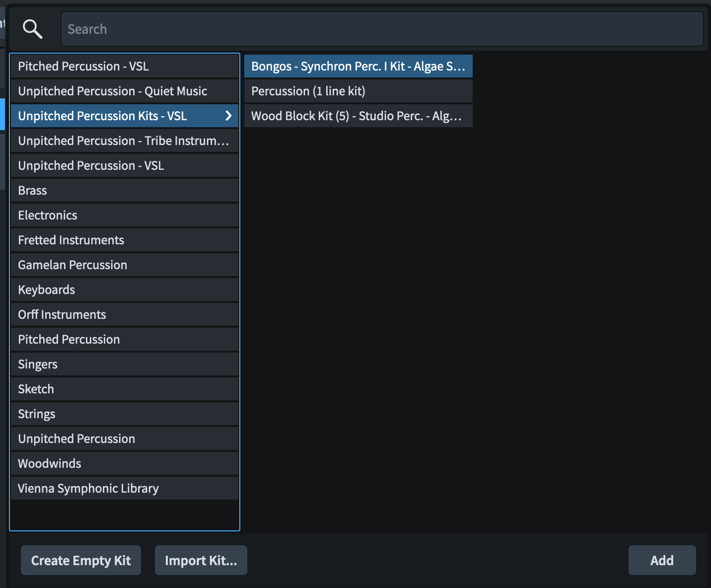Image resolution: width=711 pixels, height=588 pixels.
Task: Open Unpitched Percussion - Quiet Music category
Action: pyautogui.click(x=124, y=91)
